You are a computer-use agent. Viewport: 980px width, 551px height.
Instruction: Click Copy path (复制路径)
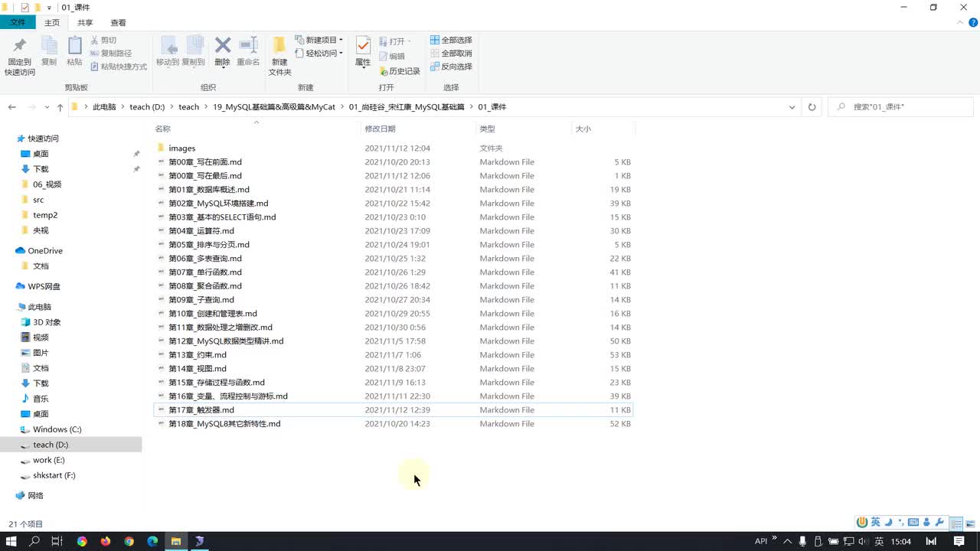(111, 53)
